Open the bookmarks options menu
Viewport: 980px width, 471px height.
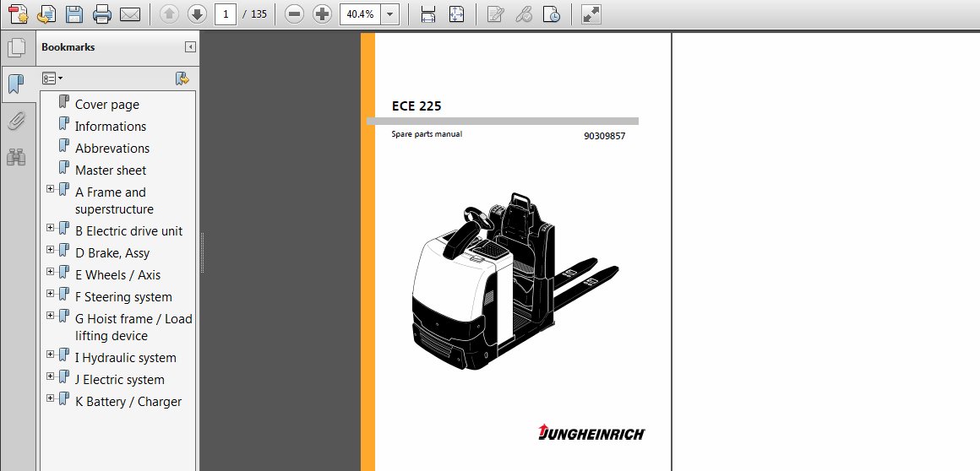point(52,78)
